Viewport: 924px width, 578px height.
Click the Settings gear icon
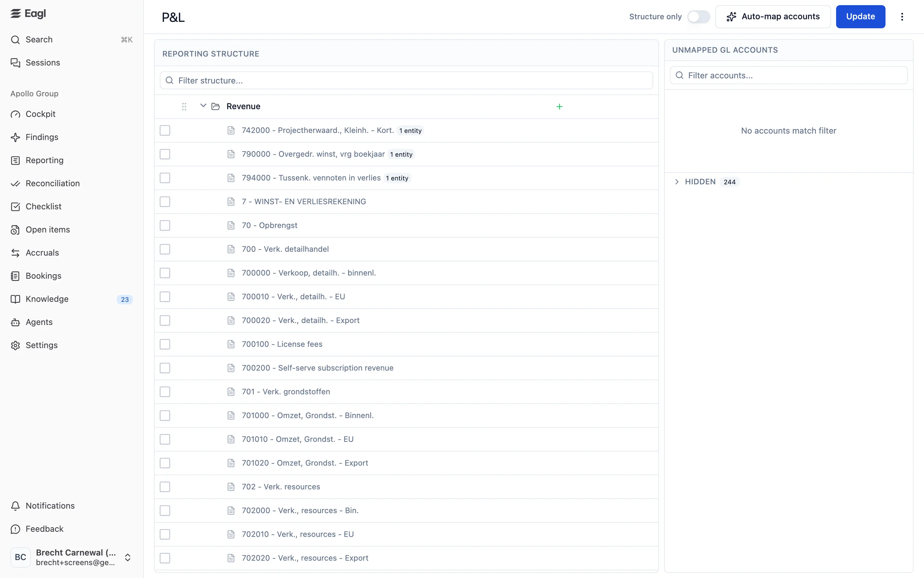tap(15, 345)
